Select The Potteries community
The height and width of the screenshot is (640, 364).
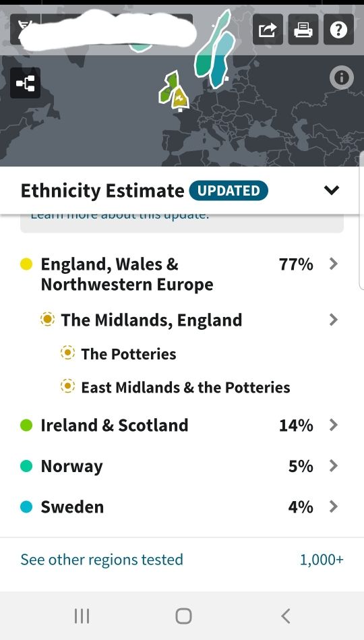point(129,354)
